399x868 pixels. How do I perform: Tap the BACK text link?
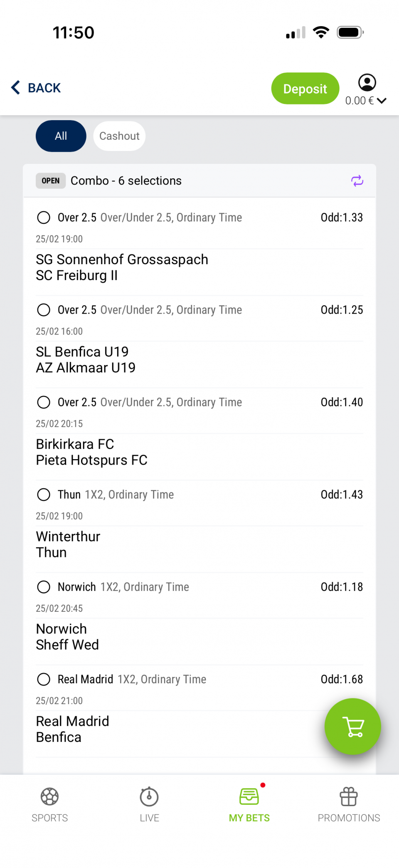[44, 88]
